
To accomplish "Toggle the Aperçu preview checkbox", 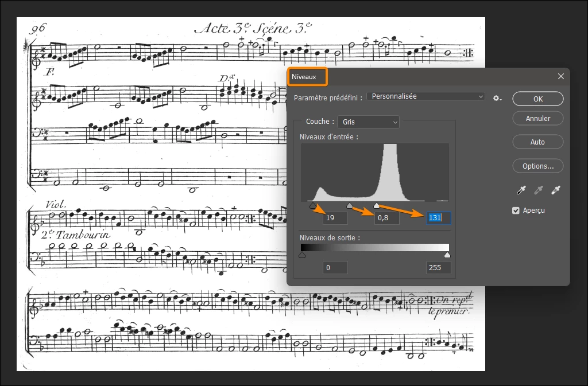I will click(x=516, y=210).
